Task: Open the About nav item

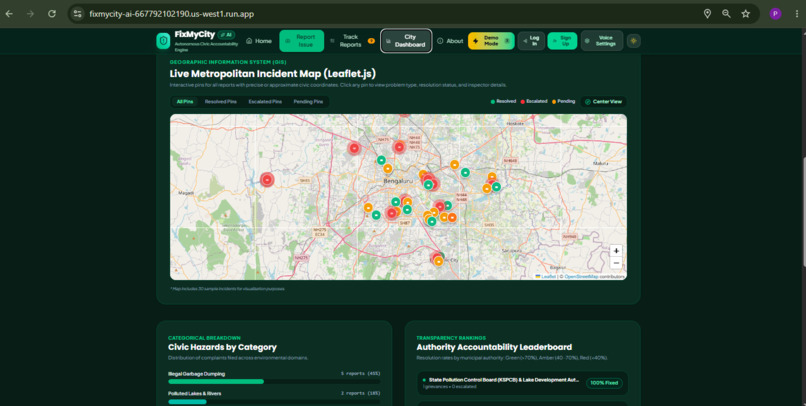Action: [x=450, y=41]
